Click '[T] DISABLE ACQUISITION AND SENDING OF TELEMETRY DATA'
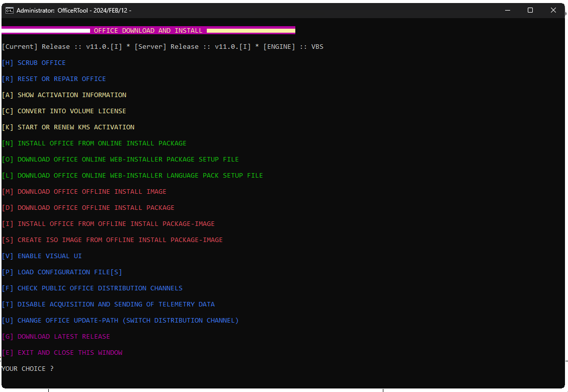Image resolution: width=568 pixels, height=392 pixels. click(x=108, y=304)
